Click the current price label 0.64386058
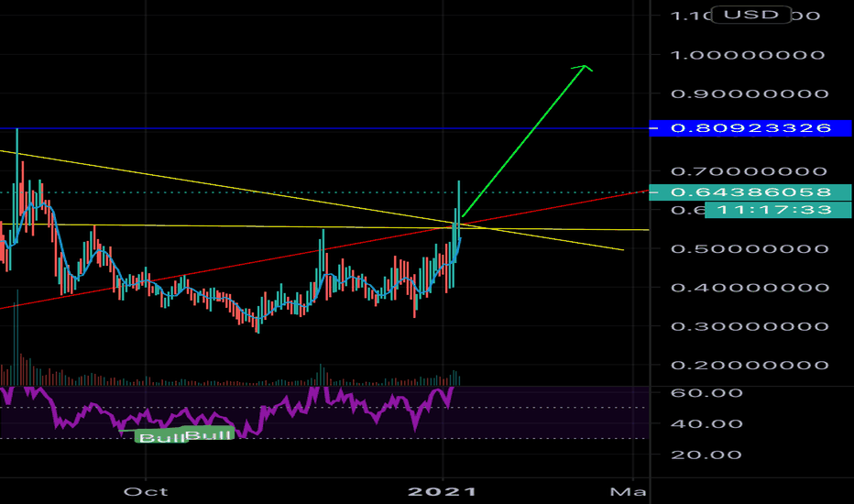Viewport: 854px width, 504px height. tap(750, 192)
